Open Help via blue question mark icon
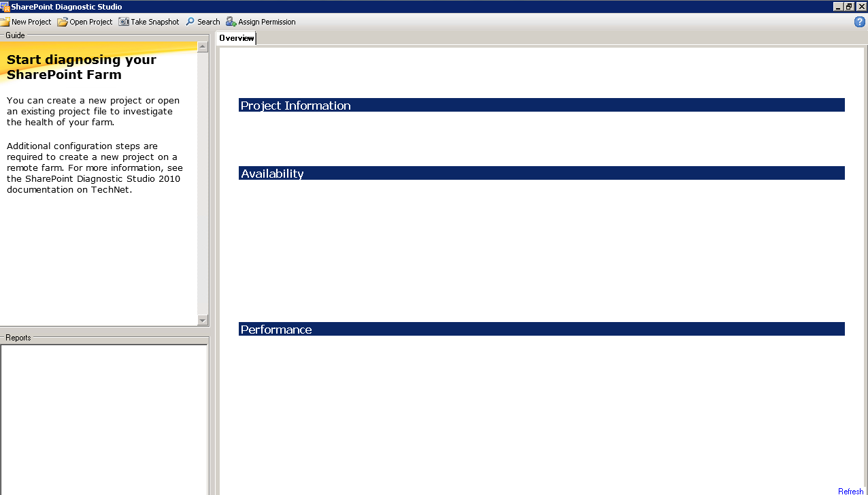 coord(860,22)
